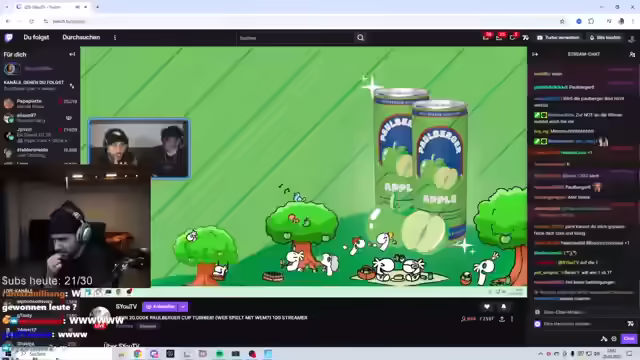Open the whispers icon with red badge
Image resolution: width=640 pixels, height=360 pixels.
tap(512, 38)
